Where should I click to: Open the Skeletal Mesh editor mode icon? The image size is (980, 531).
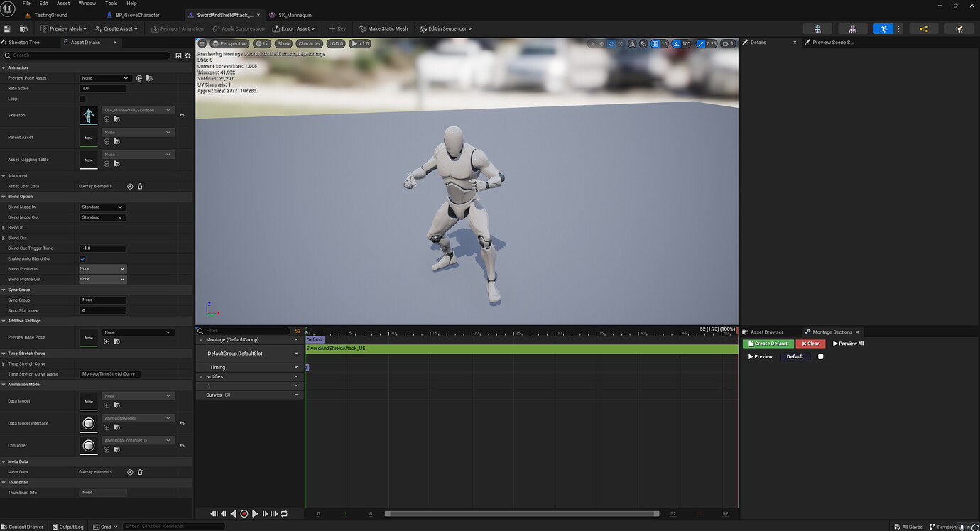coord(852,28)
